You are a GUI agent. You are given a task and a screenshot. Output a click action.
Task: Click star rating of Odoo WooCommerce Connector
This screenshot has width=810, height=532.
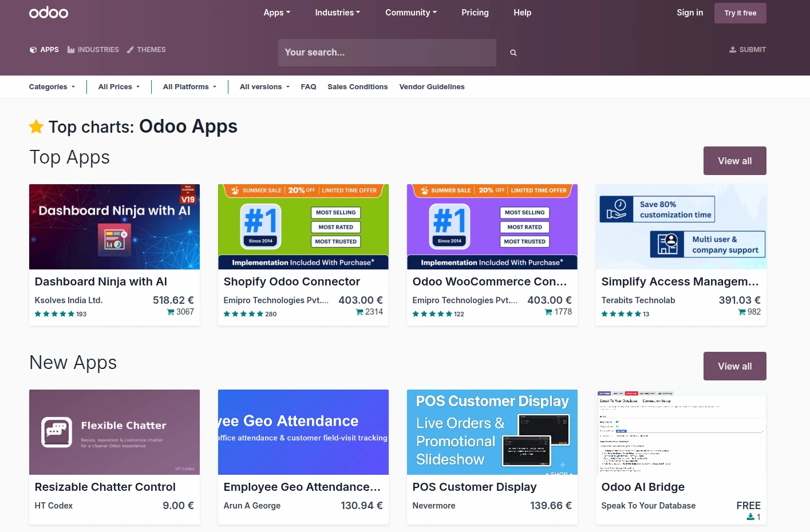(432, 314)
